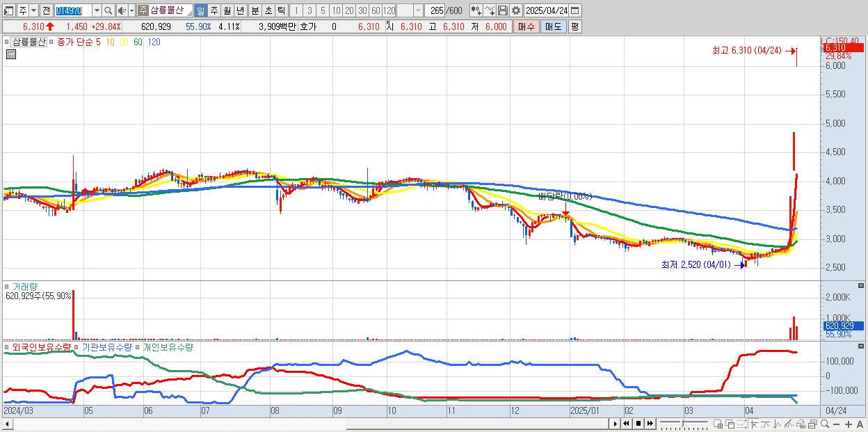The image size is (868, 432).
Task: Select yearly period 년
Action: click(x=240, y=10)
